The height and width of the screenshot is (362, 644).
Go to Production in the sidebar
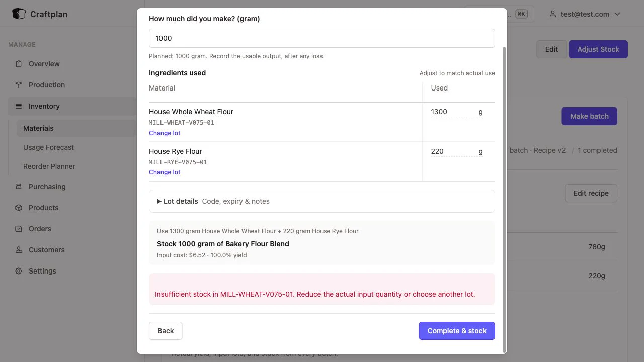point(47,85)
